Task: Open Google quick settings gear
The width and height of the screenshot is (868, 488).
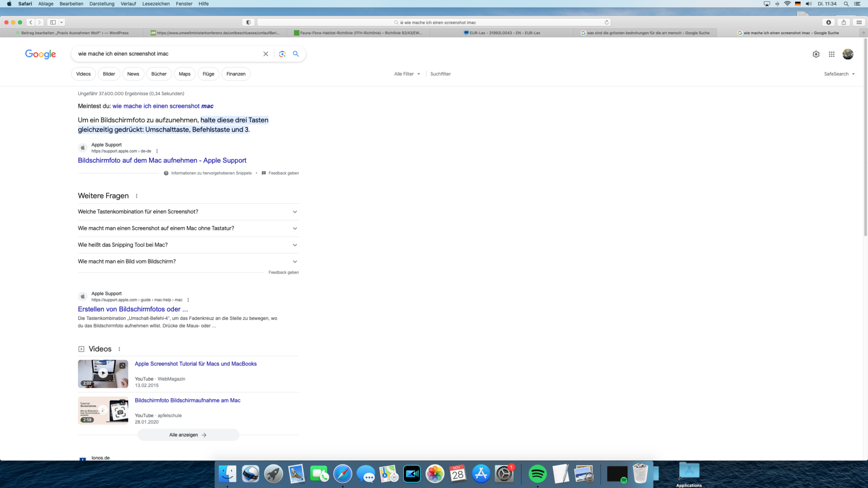Action: [x=816, y=54]
